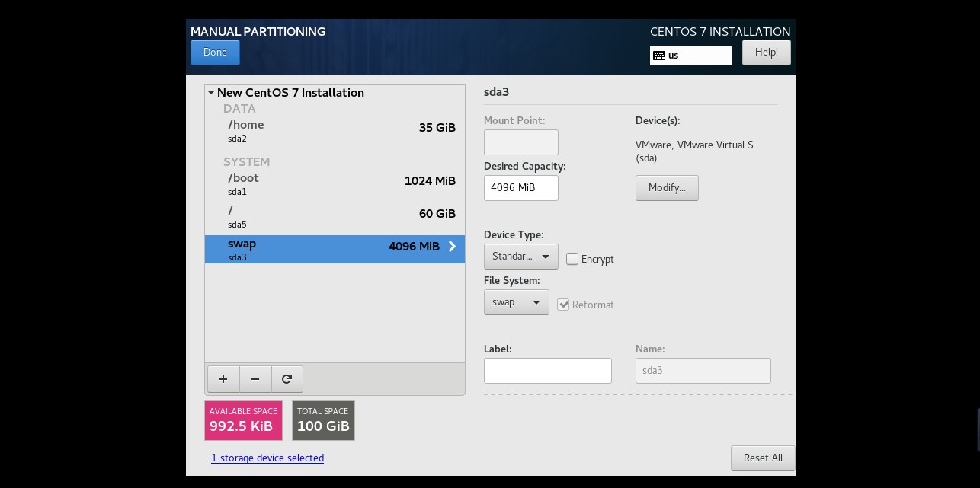Select the /boot sda1 partition

(335, 183)
